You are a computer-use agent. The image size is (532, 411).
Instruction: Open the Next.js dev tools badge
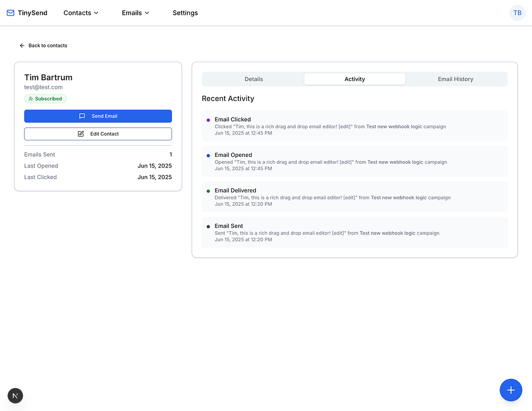click(x=15, y=396)
